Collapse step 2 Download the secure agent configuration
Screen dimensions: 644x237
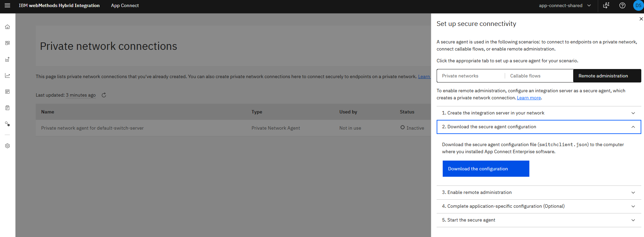click(x=539, y=127)
